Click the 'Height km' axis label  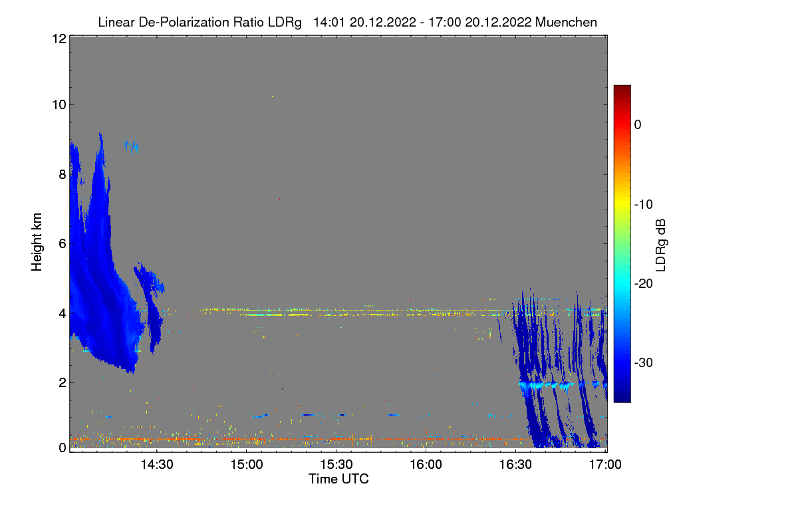click(37, 242)
